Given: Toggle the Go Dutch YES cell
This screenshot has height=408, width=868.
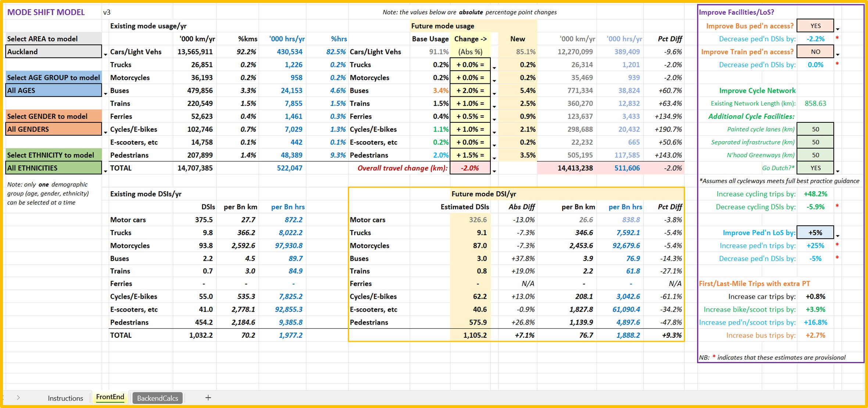Looking at the screenshot, I should (x=815, y=168).
